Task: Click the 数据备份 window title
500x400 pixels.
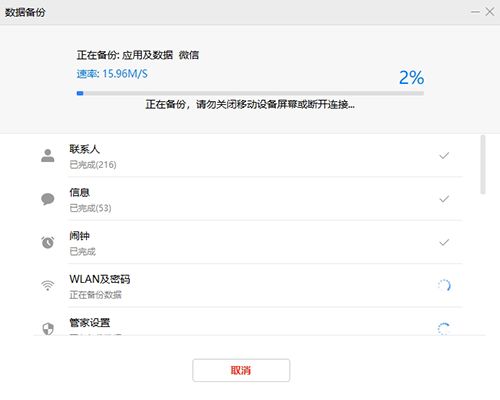Action: pyautogui.click(x=25, y=13)
